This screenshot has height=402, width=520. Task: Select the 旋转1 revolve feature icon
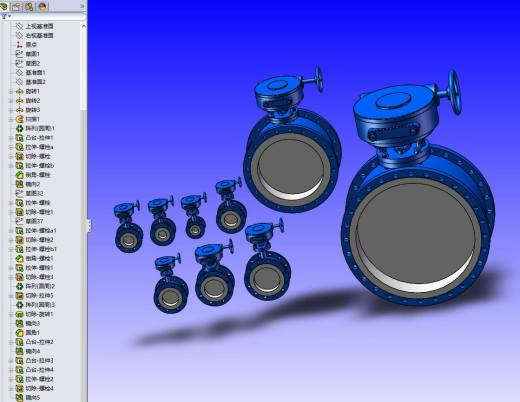coord(19,91)
